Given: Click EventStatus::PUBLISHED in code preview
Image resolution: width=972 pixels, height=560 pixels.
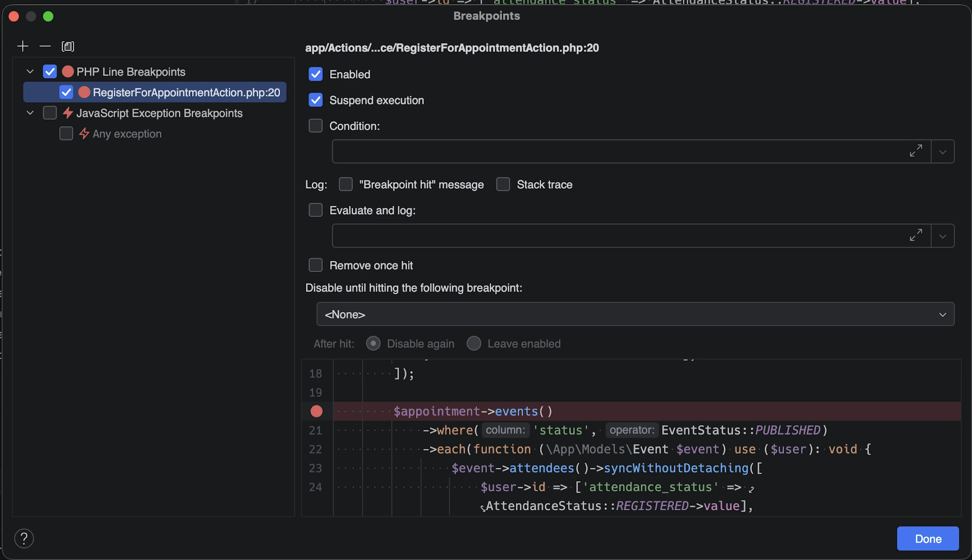Looking at the screenshot, I should click(x=741, y=430).
